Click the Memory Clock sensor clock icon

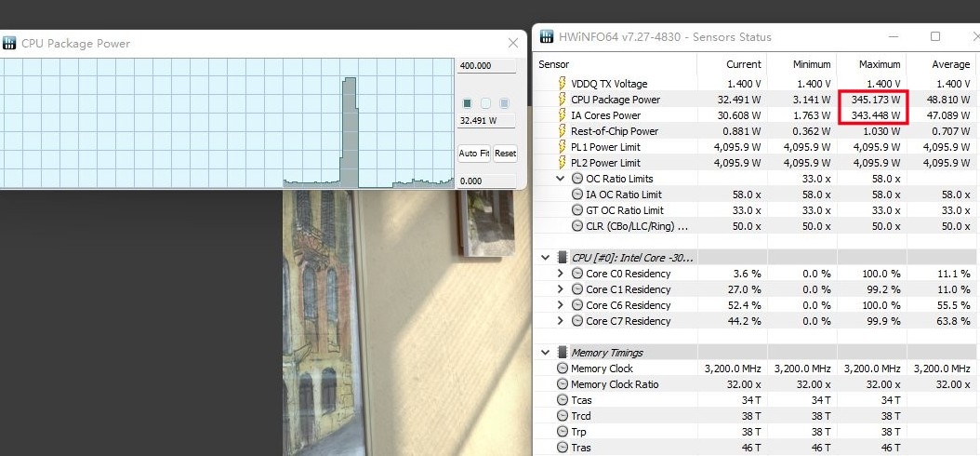coord(562,369)
